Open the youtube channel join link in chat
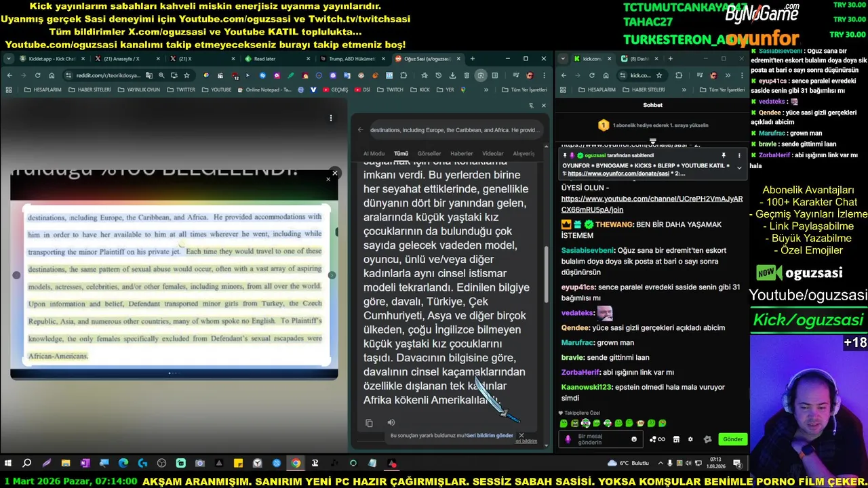Screen dimensions: 868x488 (652, 205)
